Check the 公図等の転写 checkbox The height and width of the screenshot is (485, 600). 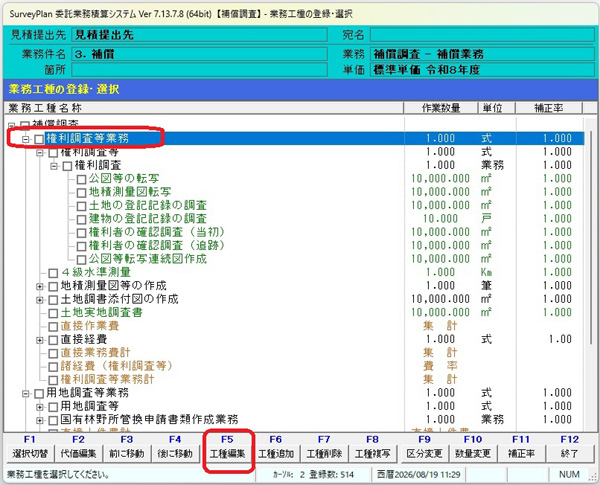click(x=82, y=179)
